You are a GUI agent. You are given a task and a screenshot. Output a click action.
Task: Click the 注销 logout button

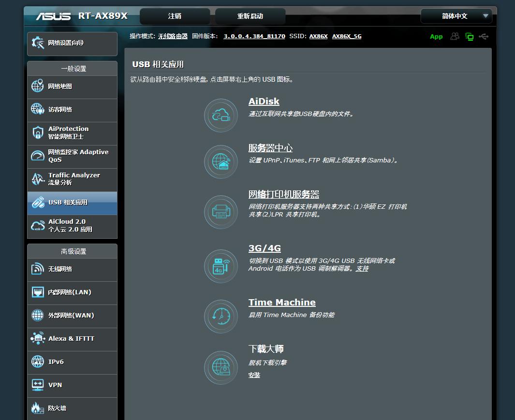pyautogui.click(x=174, y=16)
